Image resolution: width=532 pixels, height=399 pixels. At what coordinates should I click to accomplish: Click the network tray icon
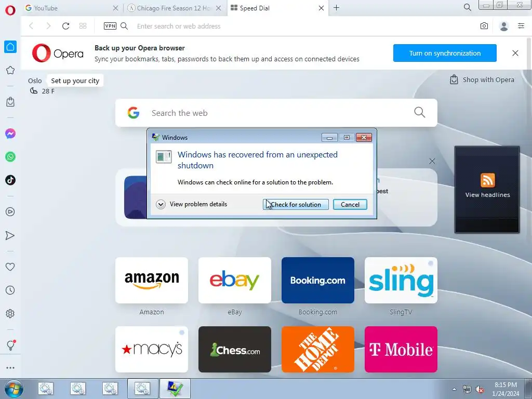[467, 390]
